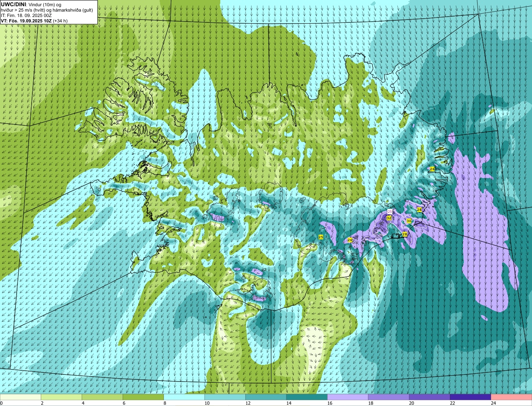Click the 12–14 m/s teal legend segment
Image resolution: width=532 pixels, height=406 pixels.
coord(266,397)
